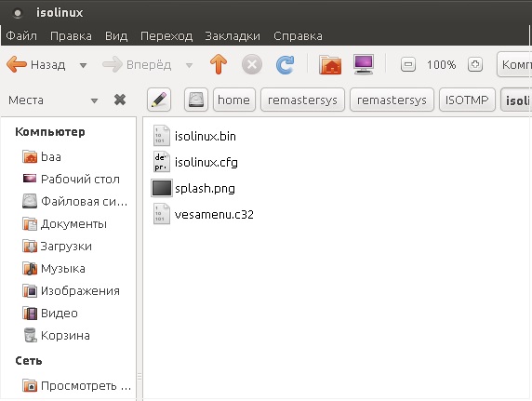Select the splash.png thumbnail file

coord(193,188)
